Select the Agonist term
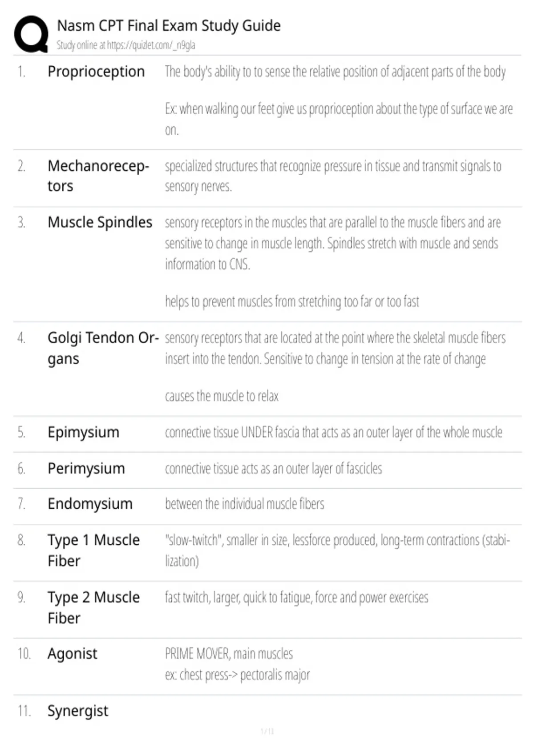 click(72, 654)
